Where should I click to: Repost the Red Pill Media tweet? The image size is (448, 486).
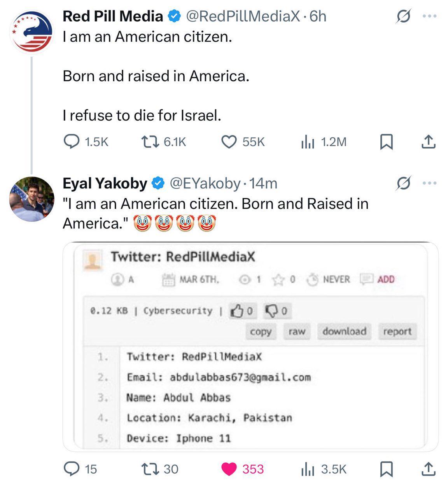(150, 142)
